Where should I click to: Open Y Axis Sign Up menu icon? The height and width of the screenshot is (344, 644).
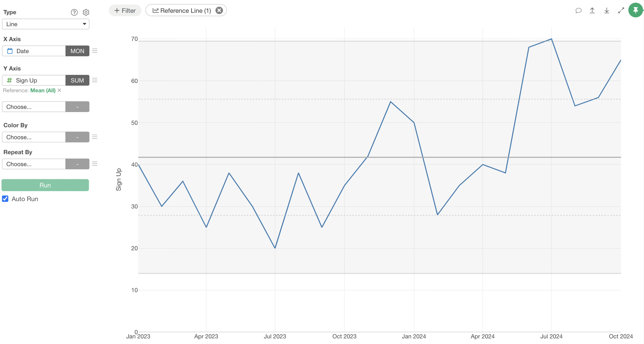94,80
